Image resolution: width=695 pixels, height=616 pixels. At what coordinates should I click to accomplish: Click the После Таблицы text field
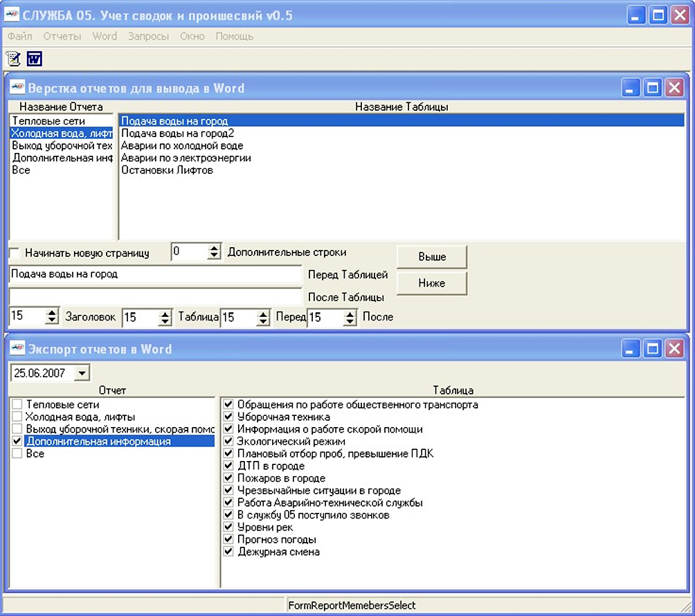[155, 296]
